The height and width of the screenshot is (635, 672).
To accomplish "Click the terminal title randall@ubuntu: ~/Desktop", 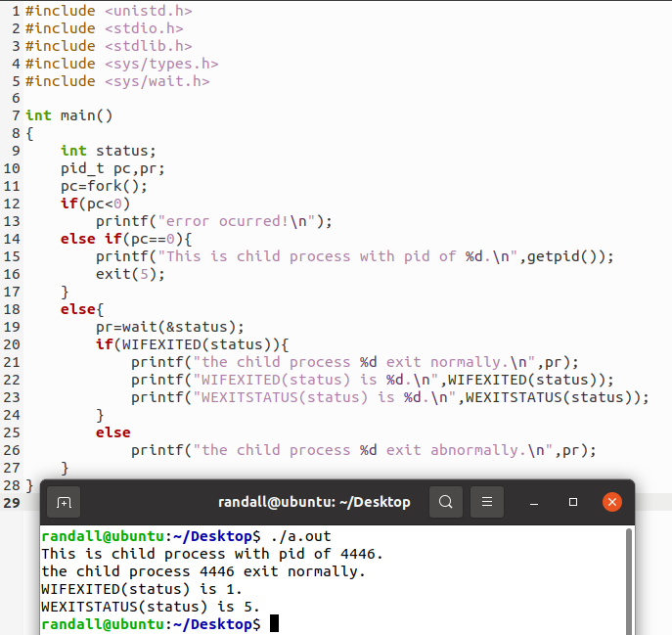I will coord(314,502).
